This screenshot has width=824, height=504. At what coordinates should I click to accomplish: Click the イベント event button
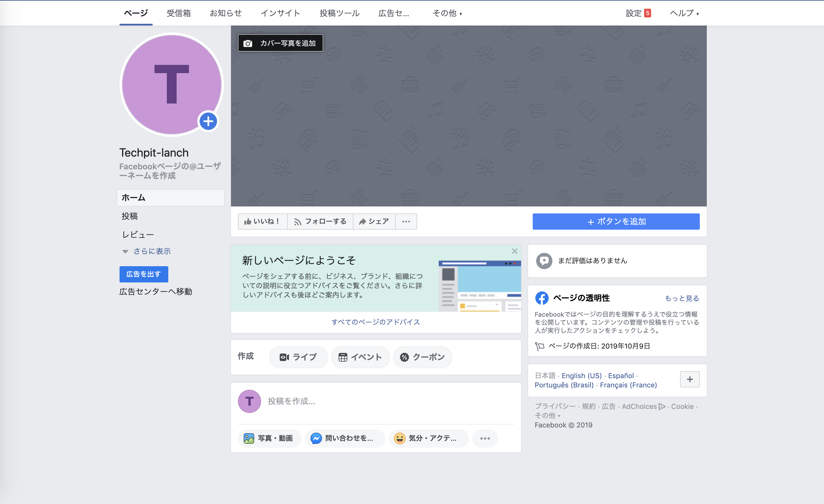tap(360, 357)
